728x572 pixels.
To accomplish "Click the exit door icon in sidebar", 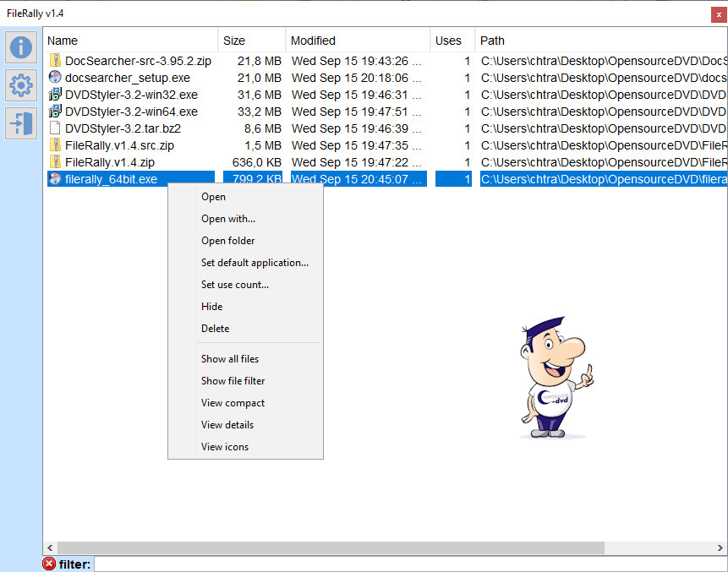I will click(21, 123).
